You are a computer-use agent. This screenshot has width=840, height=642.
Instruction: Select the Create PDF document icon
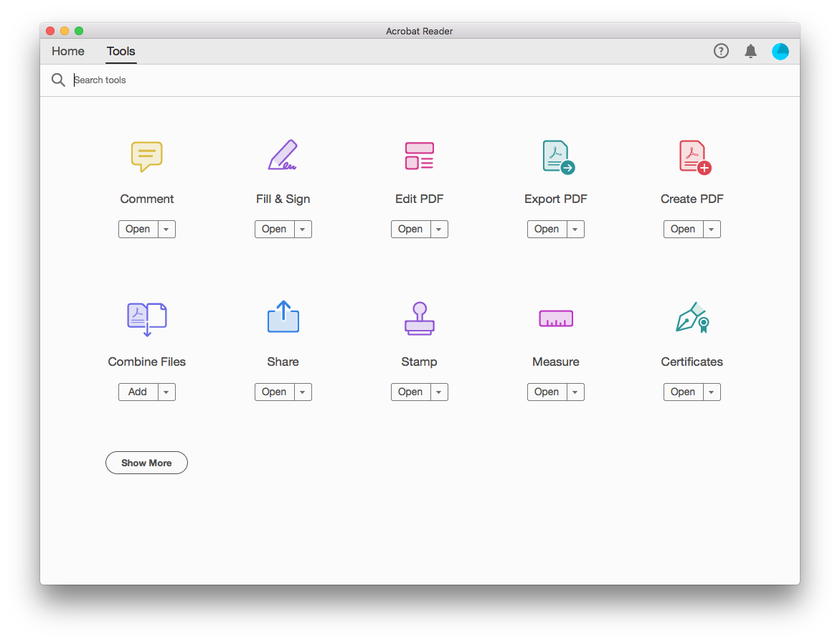(x=695, y=157)
